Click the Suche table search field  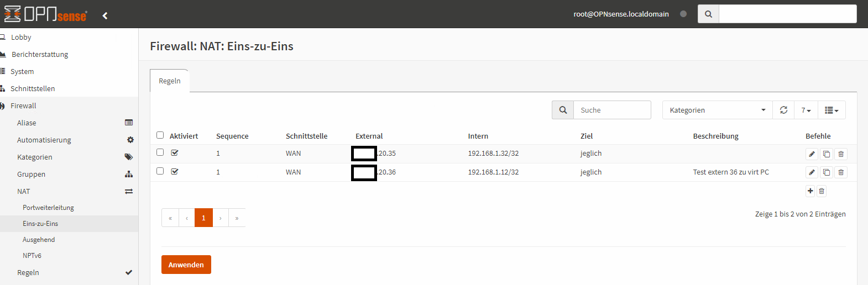pos(612,110)
